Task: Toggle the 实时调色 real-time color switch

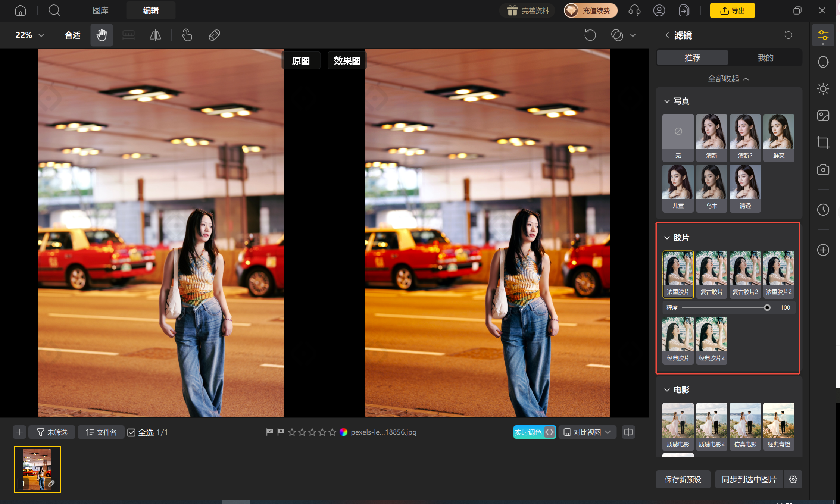Action: 534,432
